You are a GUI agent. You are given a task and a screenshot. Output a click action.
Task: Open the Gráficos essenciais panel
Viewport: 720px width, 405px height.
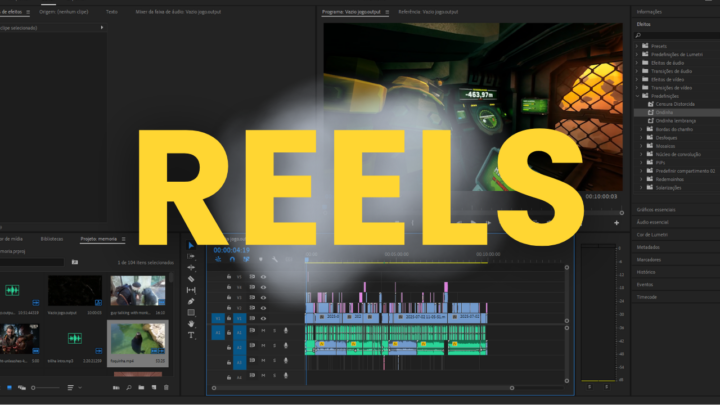pos(654,210)
